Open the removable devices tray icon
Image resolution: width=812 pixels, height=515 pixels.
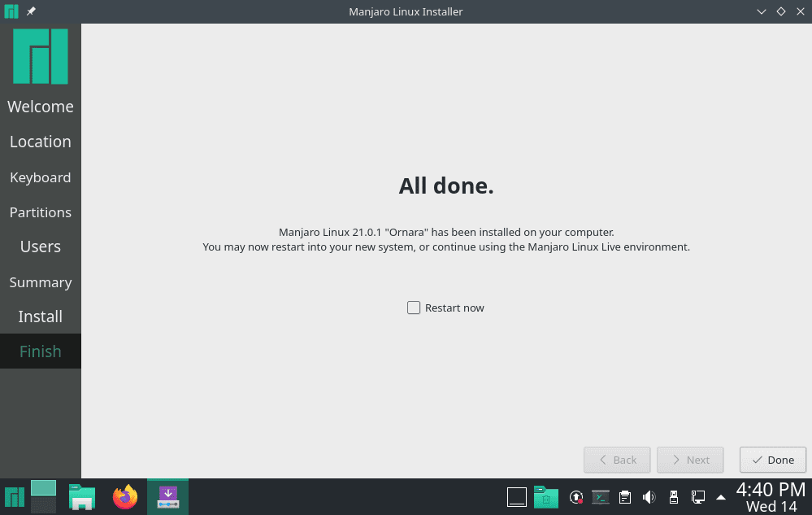click(x=674, y=496)
